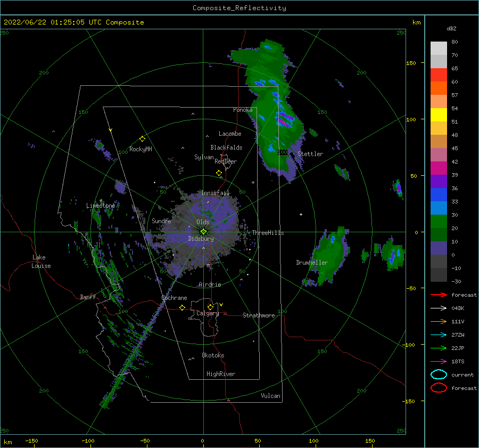Click the Lacombe label

click(230, 134)
